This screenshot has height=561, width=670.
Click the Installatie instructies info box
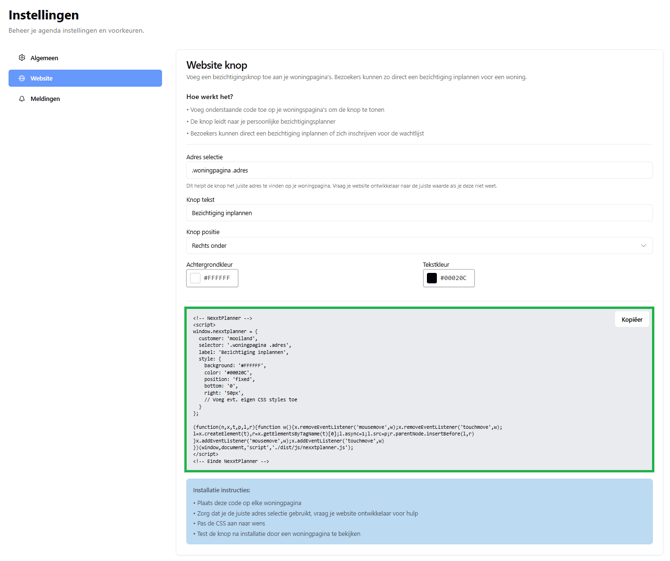click(x=419, y=511)
